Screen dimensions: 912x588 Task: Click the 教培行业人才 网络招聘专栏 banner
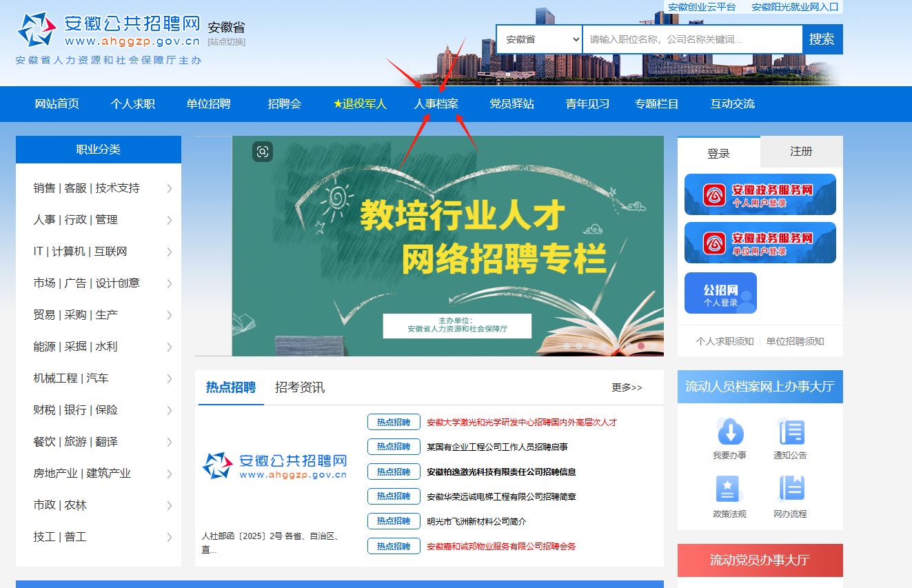[x=448, y=246]
